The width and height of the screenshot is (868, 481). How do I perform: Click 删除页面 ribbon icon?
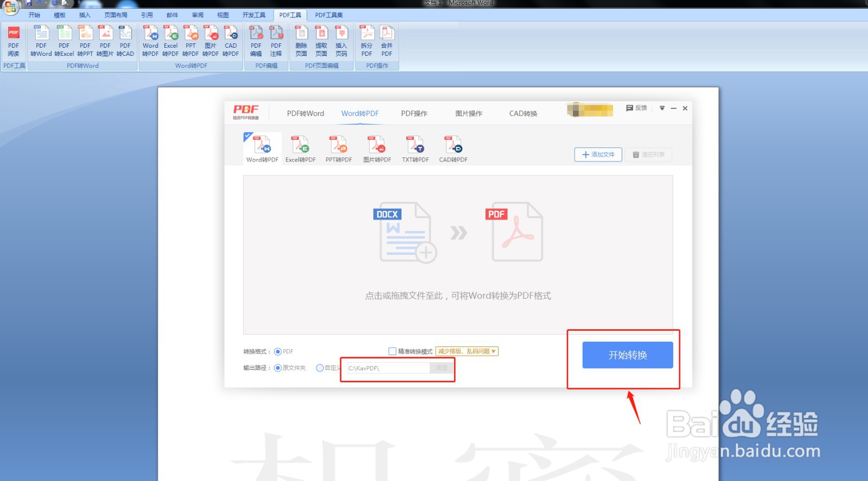(301, 42)
